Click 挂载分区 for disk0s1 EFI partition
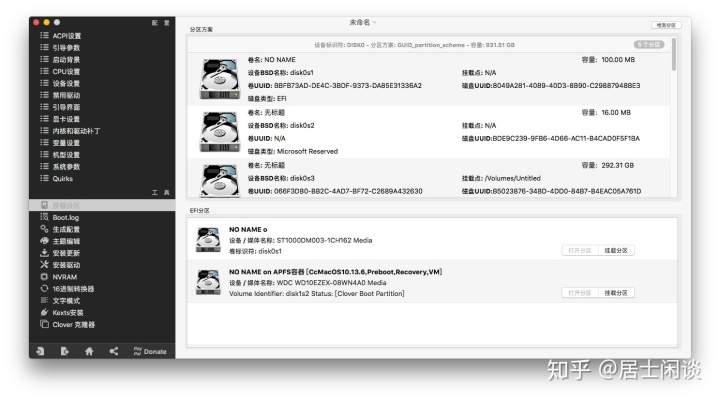Image resolution: width=720 pixels, height=400 pixels. coord(616,251)
